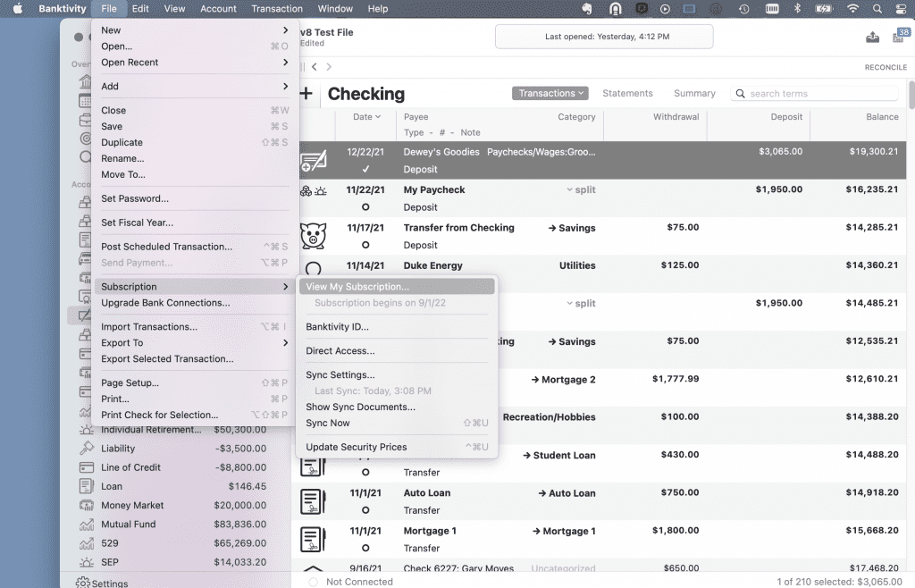The height and width of the screenshot is (588, 915).
Task: Open Time Machine menu bar icon
Action: tap(743, 9)
